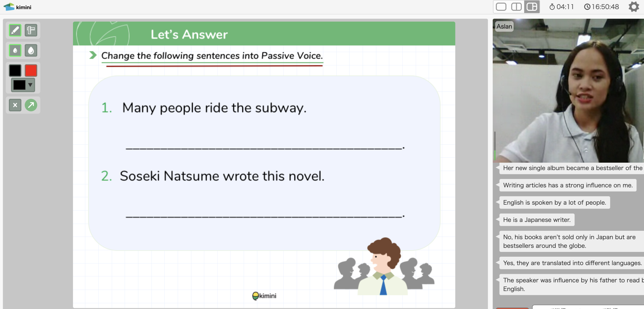Open the settings gear
Viewport: 644px width, 309px height.
[634, 7]
